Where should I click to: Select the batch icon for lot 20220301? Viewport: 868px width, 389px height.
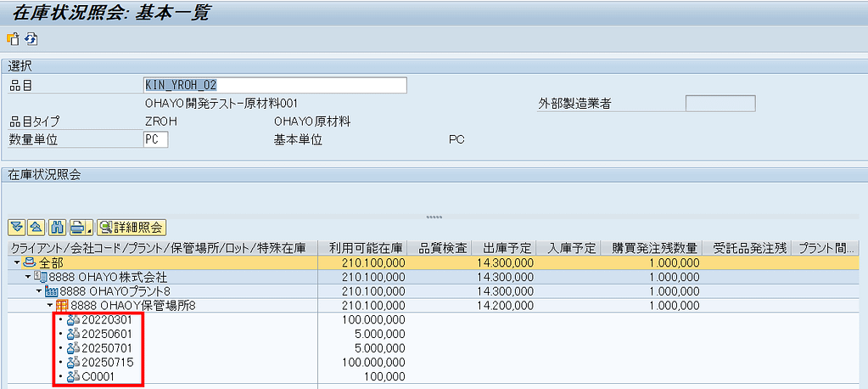coord(73,319)
